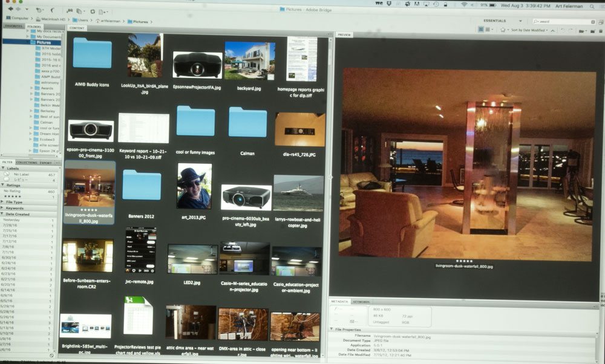Open the star rating filter icon
The image size is (605, 364).
[x=503, y=30]
